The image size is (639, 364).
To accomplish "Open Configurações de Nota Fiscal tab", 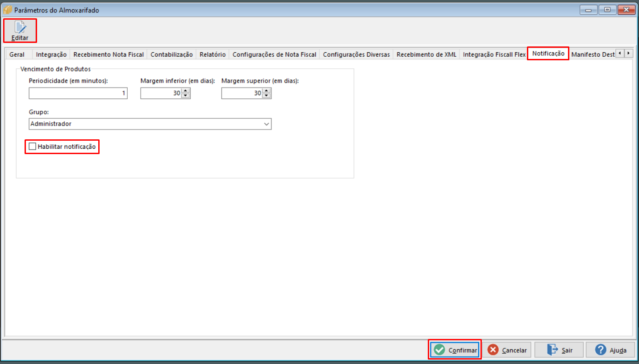I will coord(274,54).
